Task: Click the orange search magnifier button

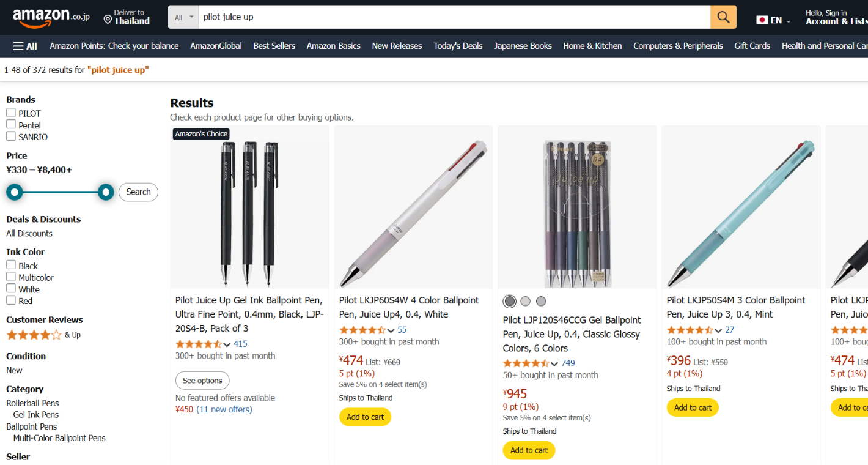Action: pyautogui.click(x=723, y=17)
